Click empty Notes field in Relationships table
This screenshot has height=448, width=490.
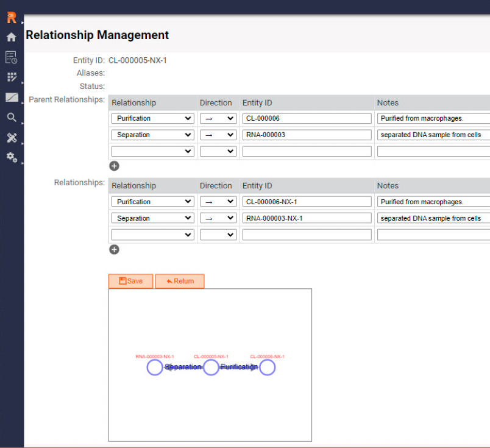click(x=434, y=235)
